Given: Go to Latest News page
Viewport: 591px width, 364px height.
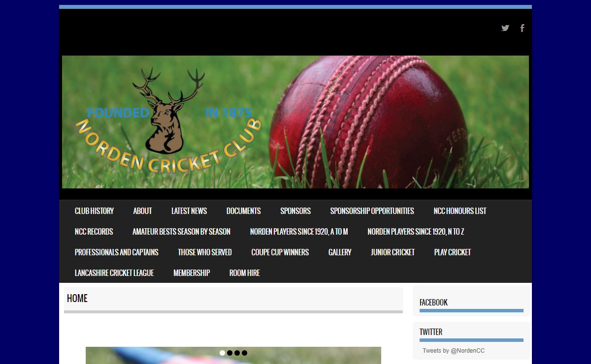Looking at the screenshot, I should click(x=189, y=211).
